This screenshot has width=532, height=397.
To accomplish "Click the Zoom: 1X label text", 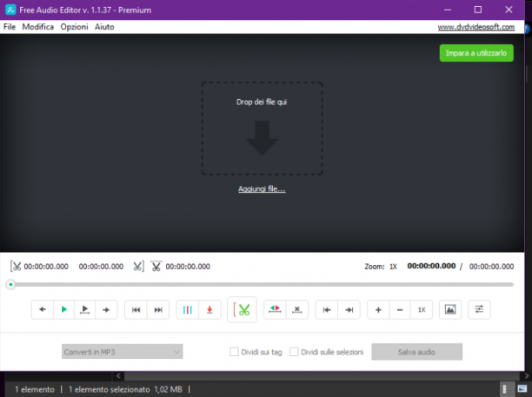I will click(x=381, y=267).
